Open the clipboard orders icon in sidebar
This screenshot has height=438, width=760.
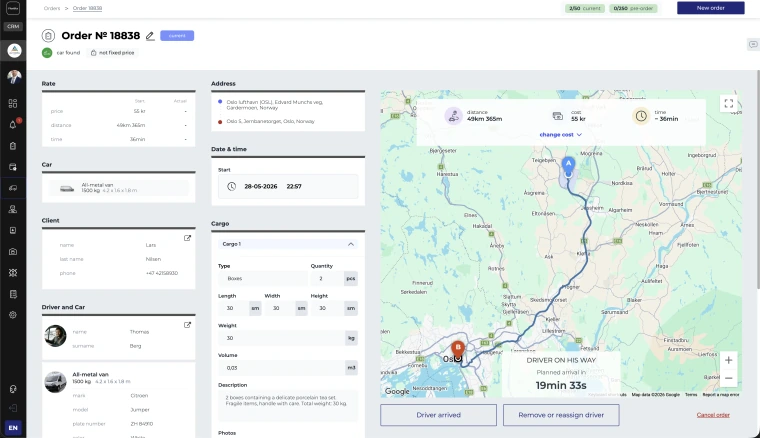click(x=13, y=145)
